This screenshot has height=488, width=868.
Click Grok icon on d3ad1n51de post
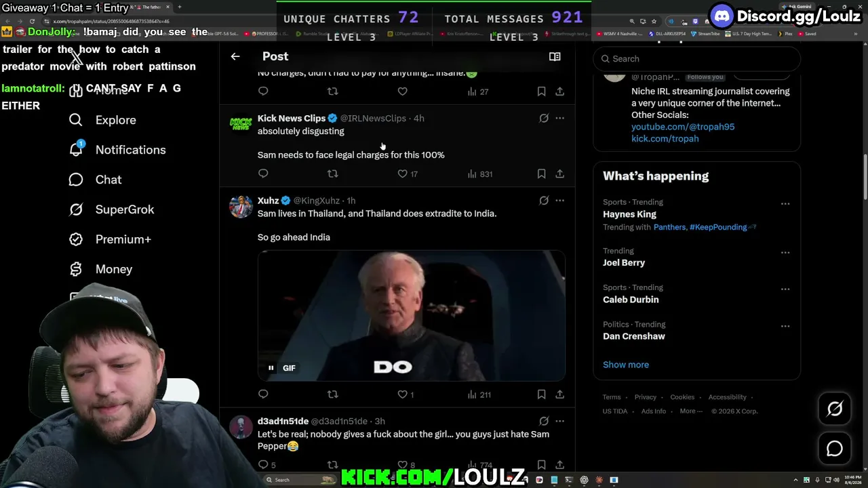coord(544,421)
